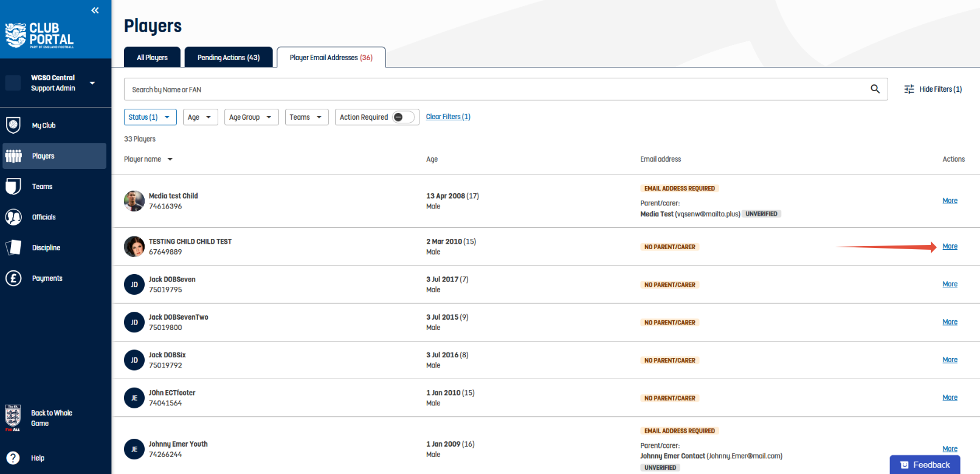Click FAN number 74041564
Viewport: 980px width, 474px height.
165,403
